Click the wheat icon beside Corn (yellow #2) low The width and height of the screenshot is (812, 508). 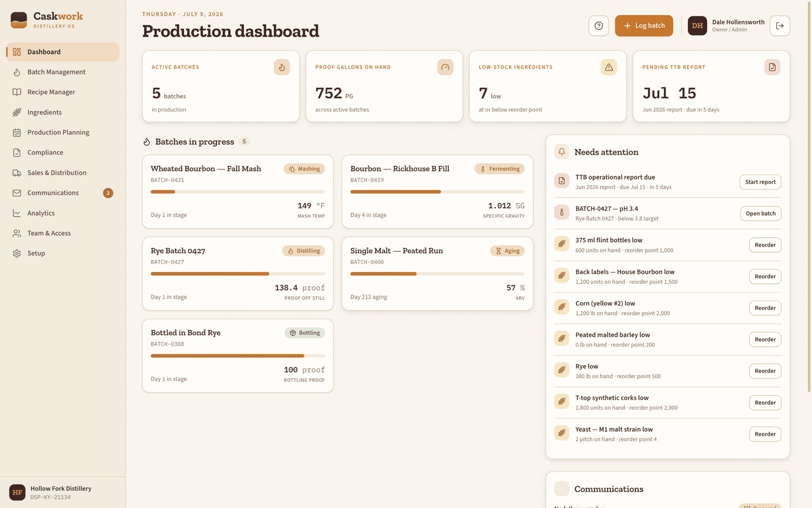(562, 307)
